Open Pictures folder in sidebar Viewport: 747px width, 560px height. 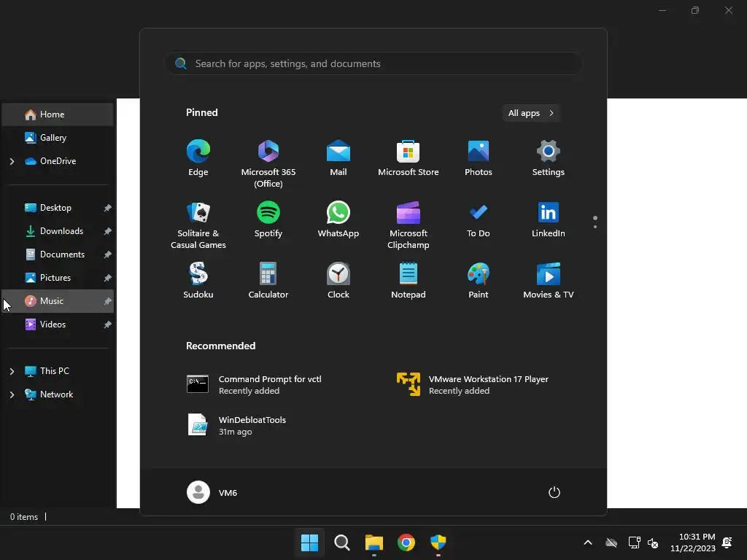click(58, 278)
